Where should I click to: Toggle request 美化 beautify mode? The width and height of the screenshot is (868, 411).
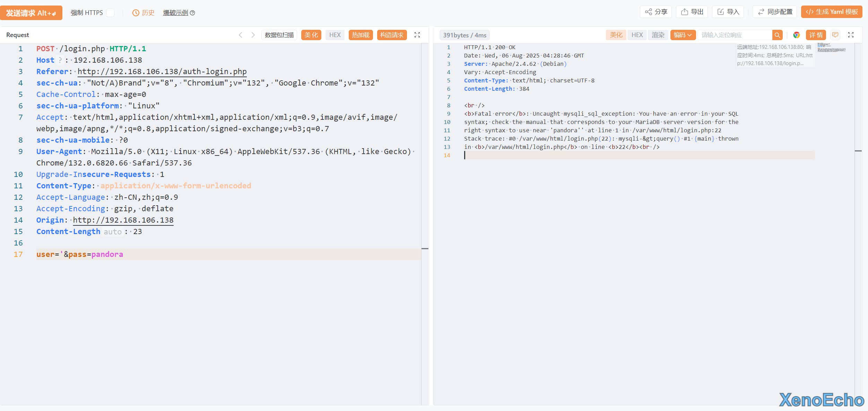(311, 35)
